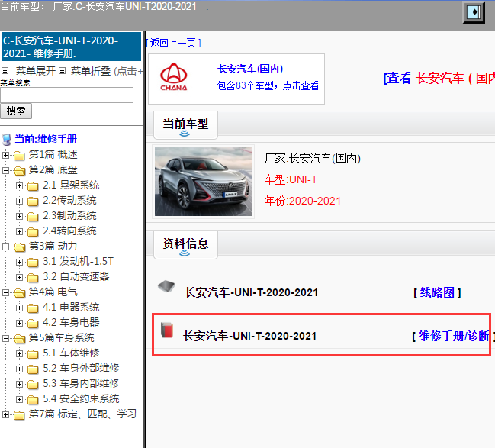Expand the 2.2传动系统 node
This screenshot has width=495, height=448.
point(19,201)
